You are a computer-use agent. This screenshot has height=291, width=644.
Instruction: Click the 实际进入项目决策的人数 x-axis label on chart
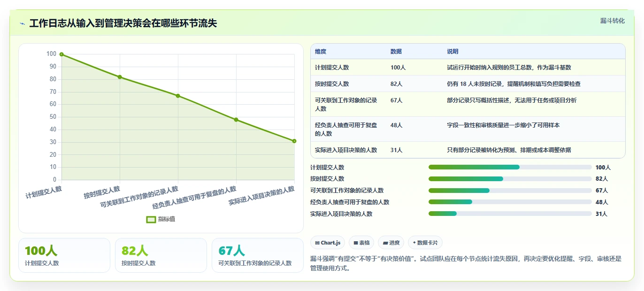[x=261, y=196]
